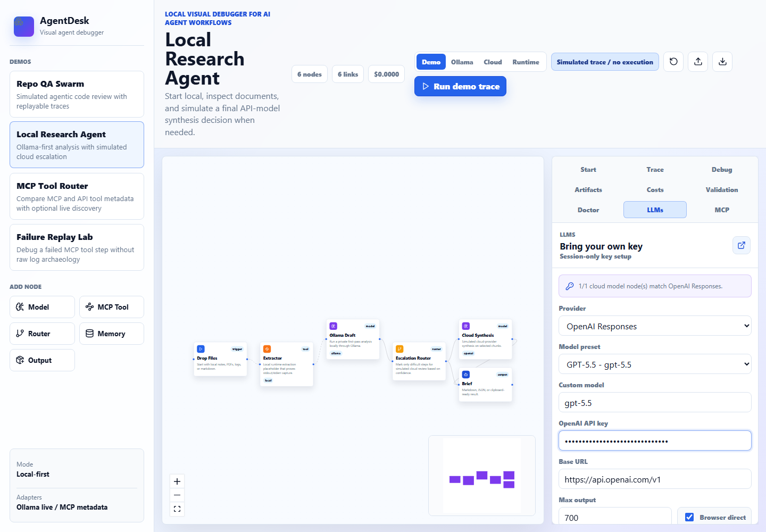The image size is (766, 532).
Task: Click the Cloud Synthesis node title
Action: click(x=478, y=335)
